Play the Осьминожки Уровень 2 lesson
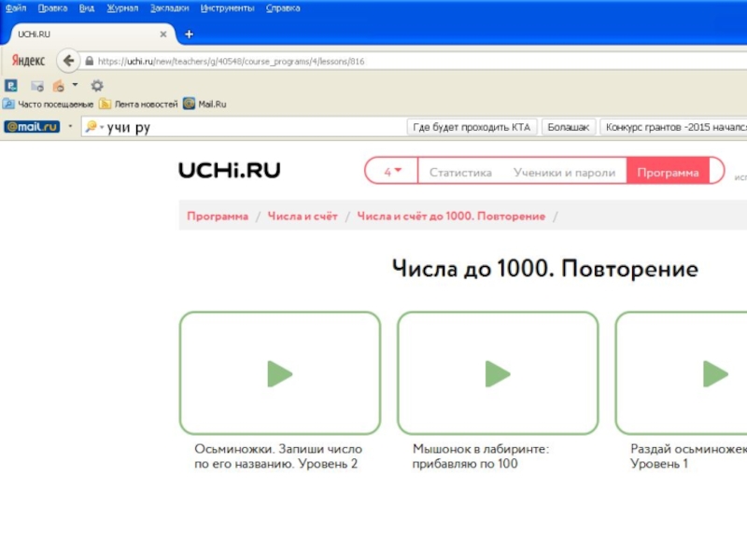 (x=279, y=373)
